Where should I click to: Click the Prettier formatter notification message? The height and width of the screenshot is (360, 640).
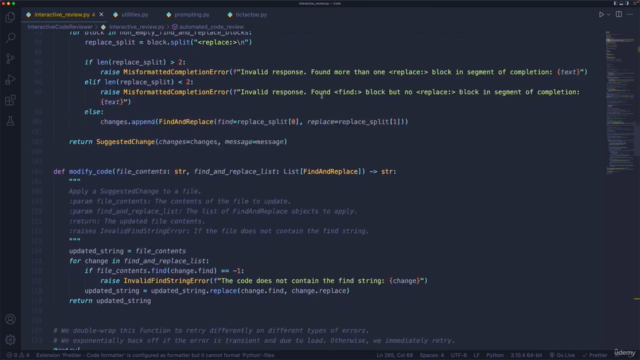155,355
